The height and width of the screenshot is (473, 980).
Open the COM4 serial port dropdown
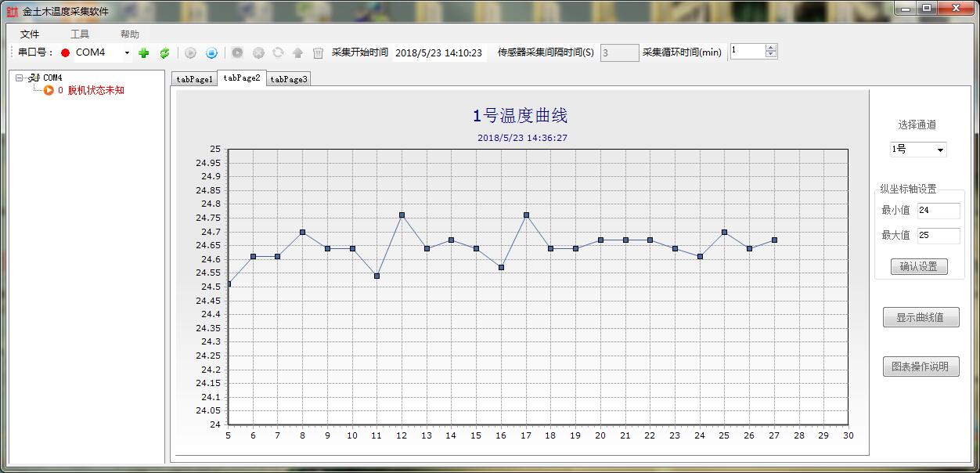(127, 53)
